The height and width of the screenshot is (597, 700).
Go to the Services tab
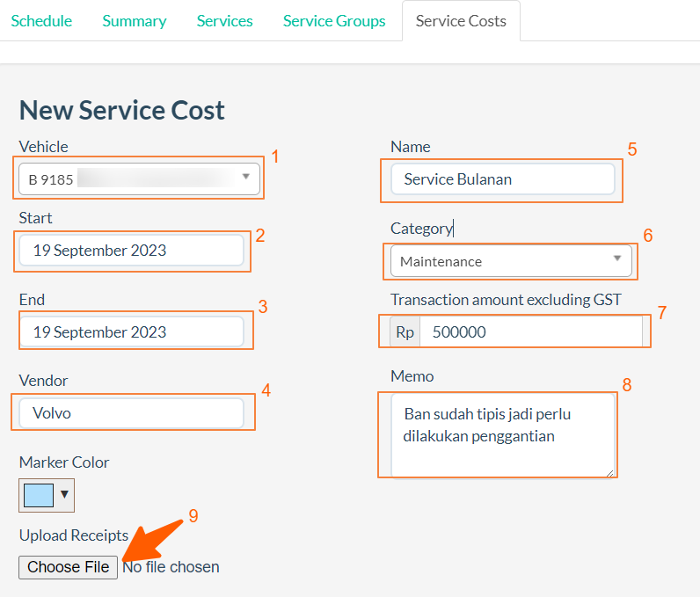coord(224,21)
